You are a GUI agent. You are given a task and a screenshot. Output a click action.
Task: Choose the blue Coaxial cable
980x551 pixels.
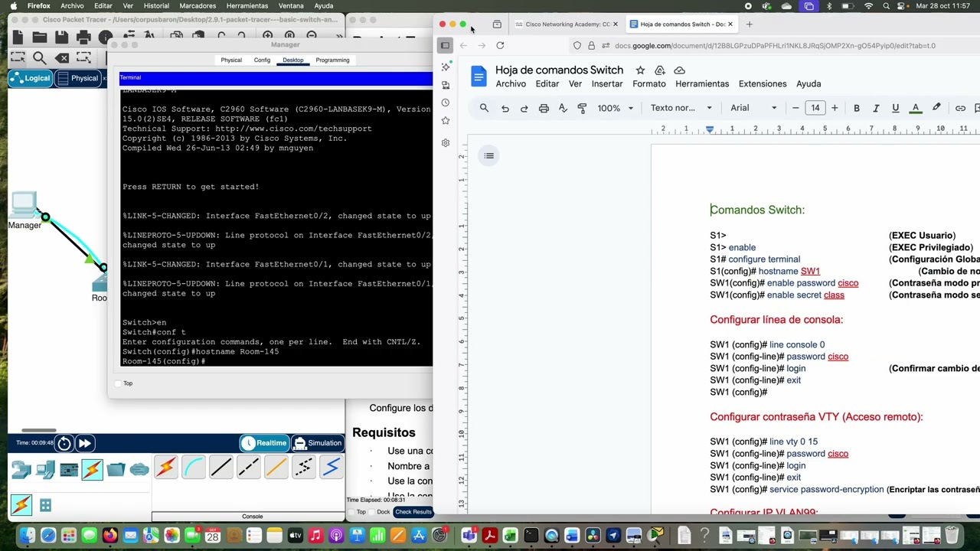tap(332, 467)
